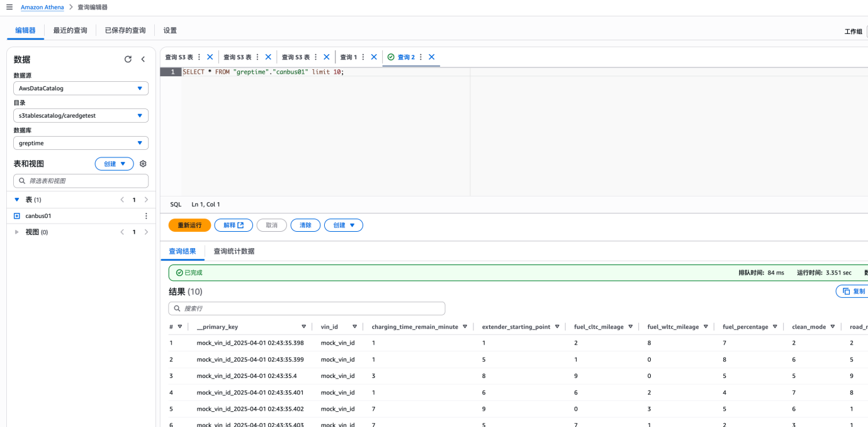The height and width of the screenshot is (427, 868).
Task: Refresh the data panel
Action: tap(128, 59)
